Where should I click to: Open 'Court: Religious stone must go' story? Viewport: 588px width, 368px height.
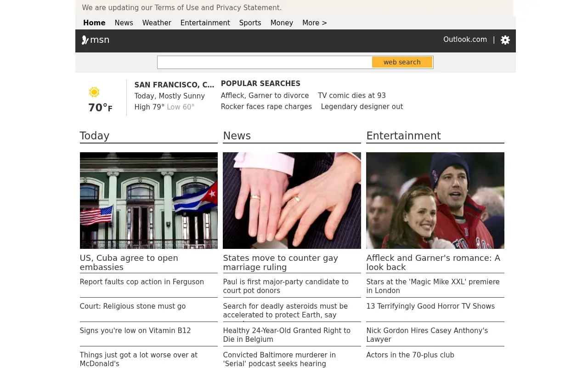[133, 306]
